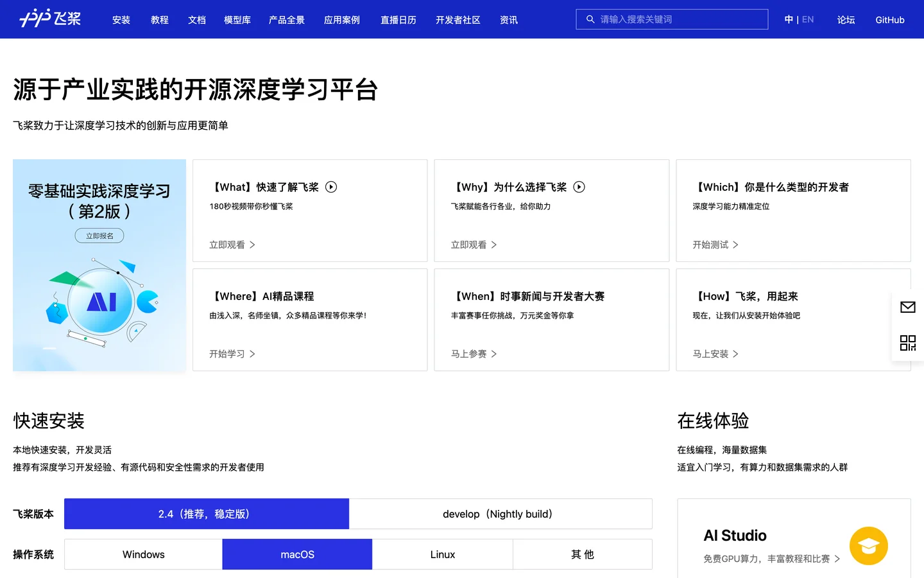This screenshot has width=924, height=578.
Task: Choose macOS operating system
Action: (x=297, y=554)
